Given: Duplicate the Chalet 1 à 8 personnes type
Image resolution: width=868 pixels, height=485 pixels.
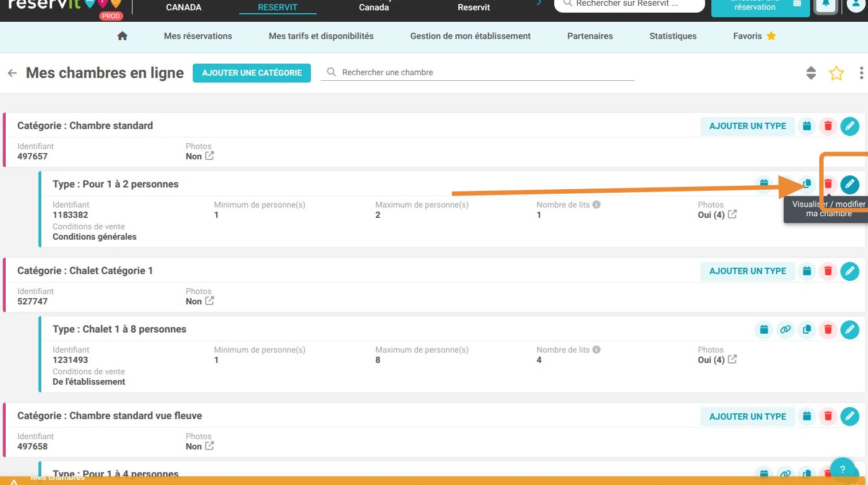Looking at the screenshot, I should coord(807,330).
